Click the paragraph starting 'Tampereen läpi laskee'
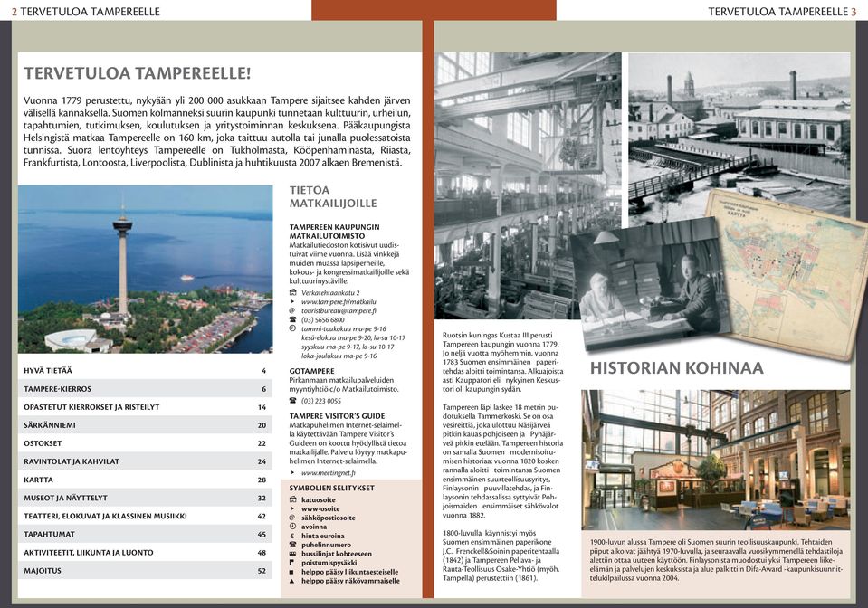The width and height of the screenshot is (868, 608). coord(502,461)
